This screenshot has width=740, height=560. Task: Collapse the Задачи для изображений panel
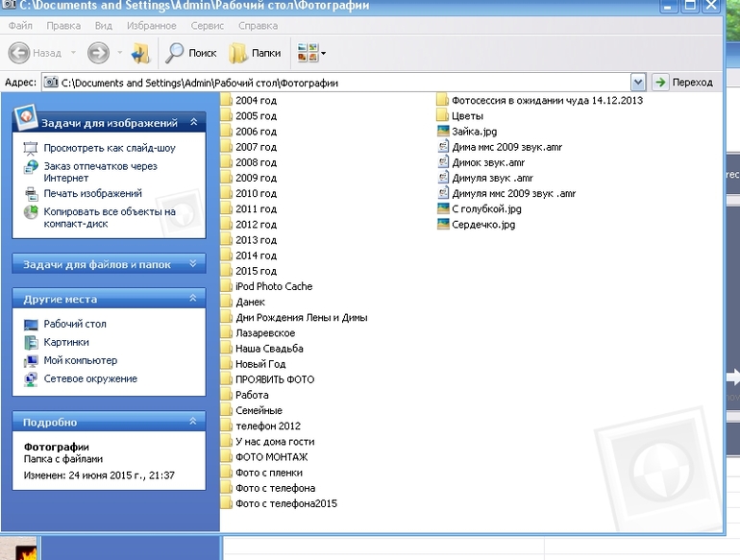[194, 122]
